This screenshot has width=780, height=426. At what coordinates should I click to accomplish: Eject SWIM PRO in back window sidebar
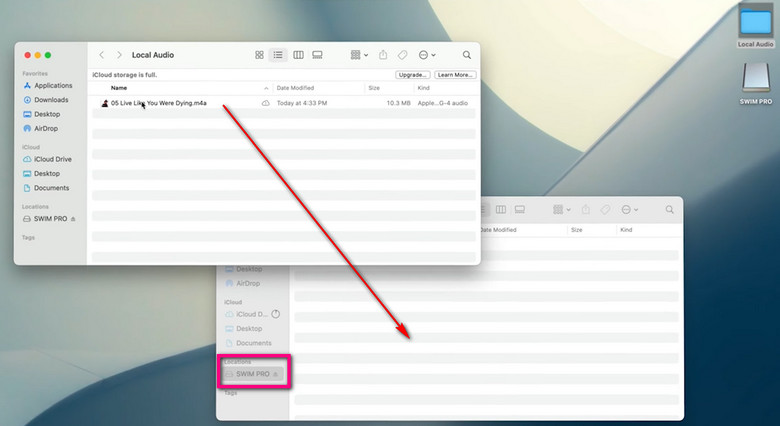click(276, 374)
